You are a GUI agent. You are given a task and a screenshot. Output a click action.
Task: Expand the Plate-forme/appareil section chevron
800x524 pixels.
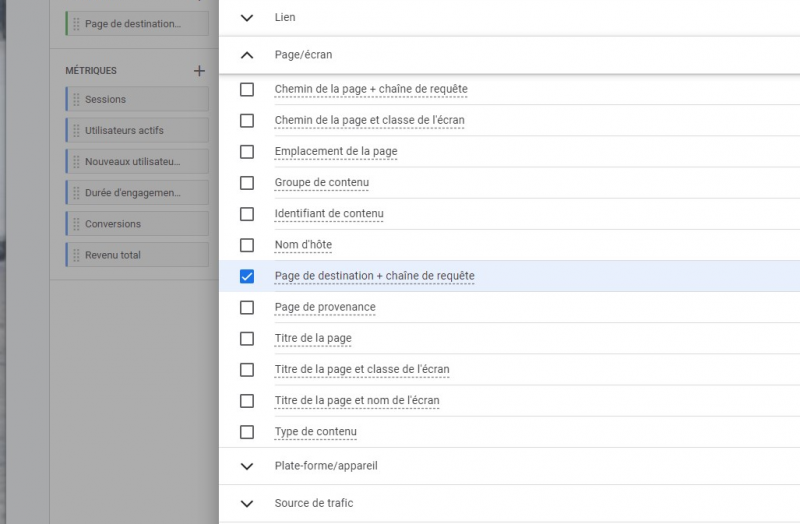247,466
